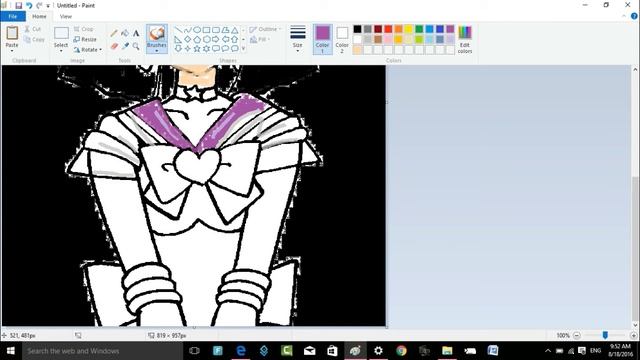Screen dimensions: 640x360
Task: Pick the red color swatch
Action: pyautogui.click(x=388, y=29)
